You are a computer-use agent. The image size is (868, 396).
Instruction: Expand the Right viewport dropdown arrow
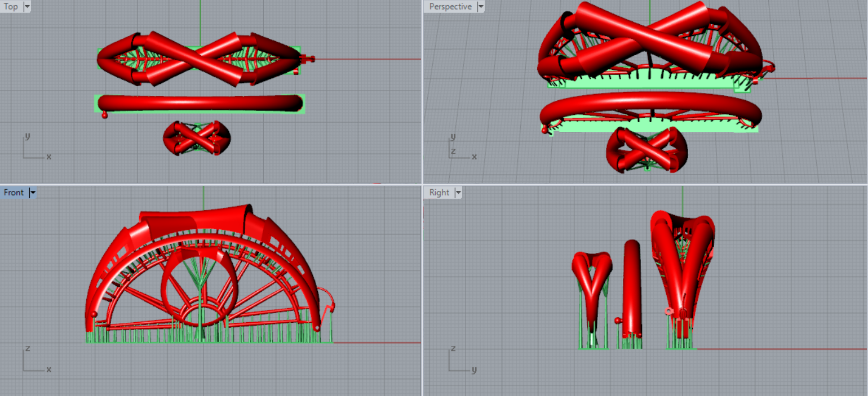point(458,193)
